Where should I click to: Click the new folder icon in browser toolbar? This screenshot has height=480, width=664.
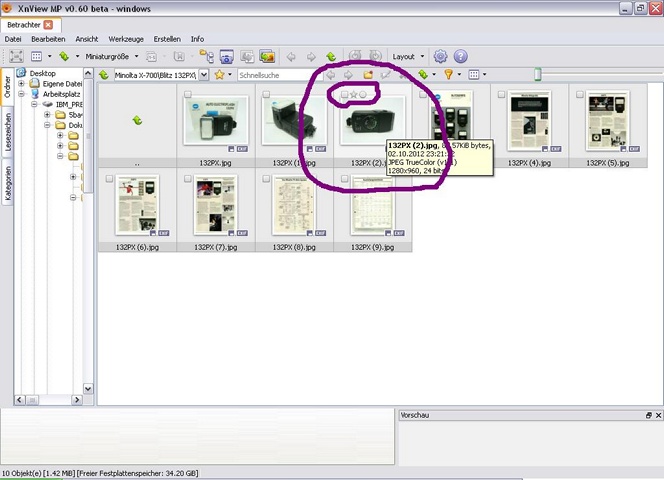pyautogui.click(x=368, y=75)
